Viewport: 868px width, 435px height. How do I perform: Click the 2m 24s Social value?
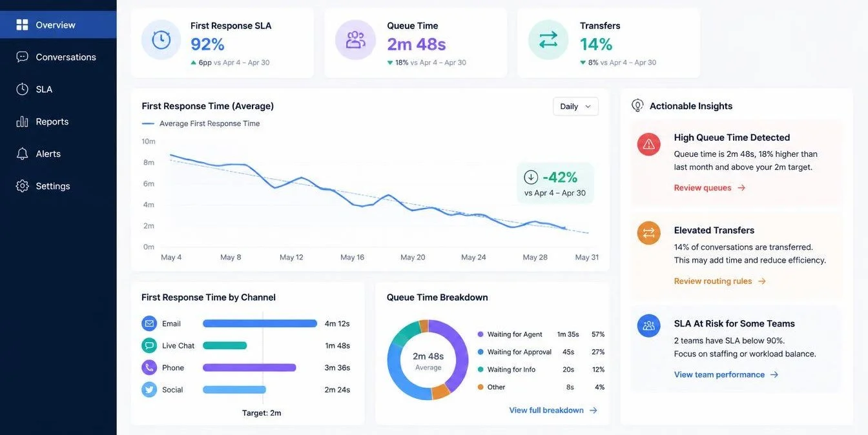(x=337, y=389)
